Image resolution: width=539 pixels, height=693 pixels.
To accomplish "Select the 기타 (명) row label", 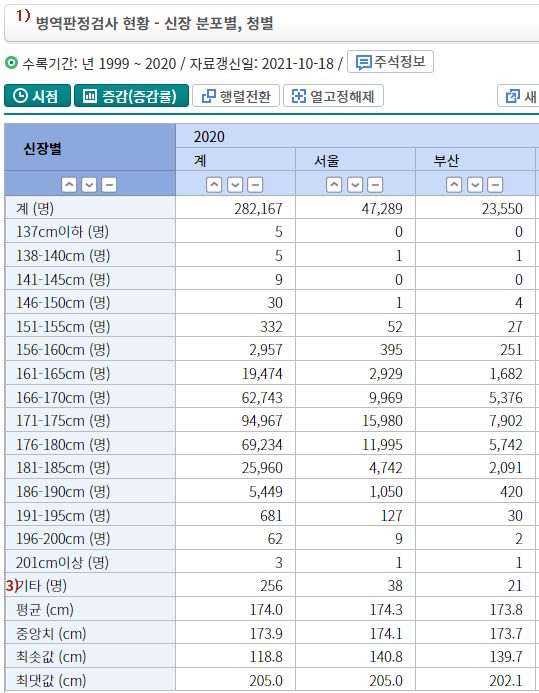I will pyautogui.click(x=41, y=586).
